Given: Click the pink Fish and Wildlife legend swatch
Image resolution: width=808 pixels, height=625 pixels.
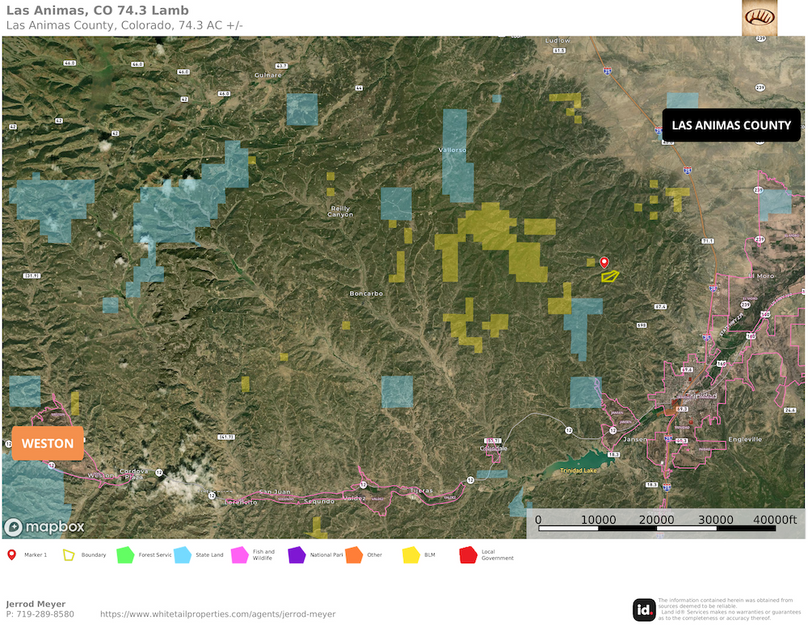Looking at the screenshot, I should [x=239, y=554].
